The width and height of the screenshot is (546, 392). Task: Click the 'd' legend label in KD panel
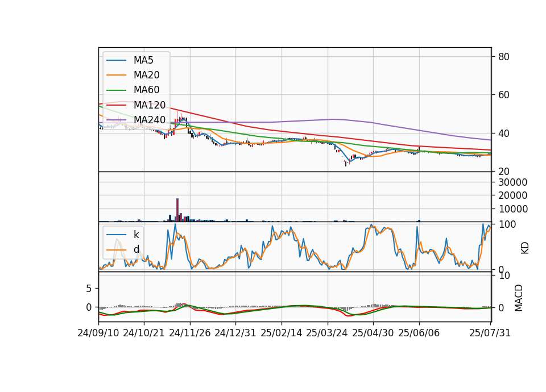pos(136,249)
